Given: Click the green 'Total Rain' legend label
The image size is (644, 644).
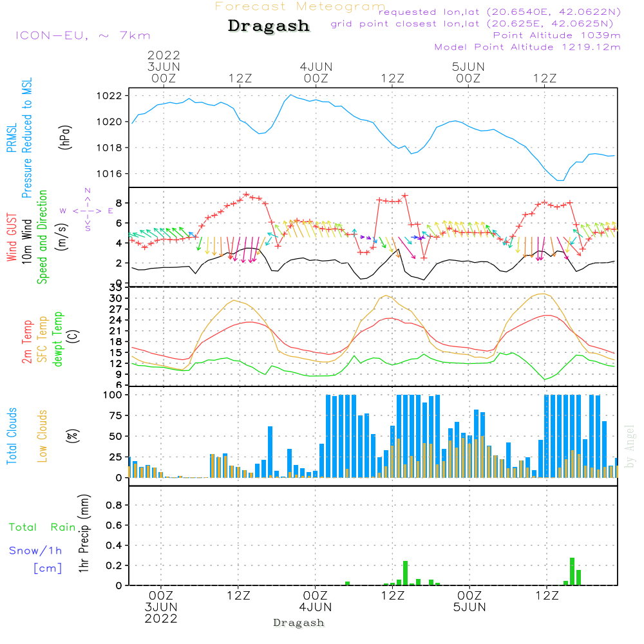Looking at the screenshot, I should click(43, 527).
